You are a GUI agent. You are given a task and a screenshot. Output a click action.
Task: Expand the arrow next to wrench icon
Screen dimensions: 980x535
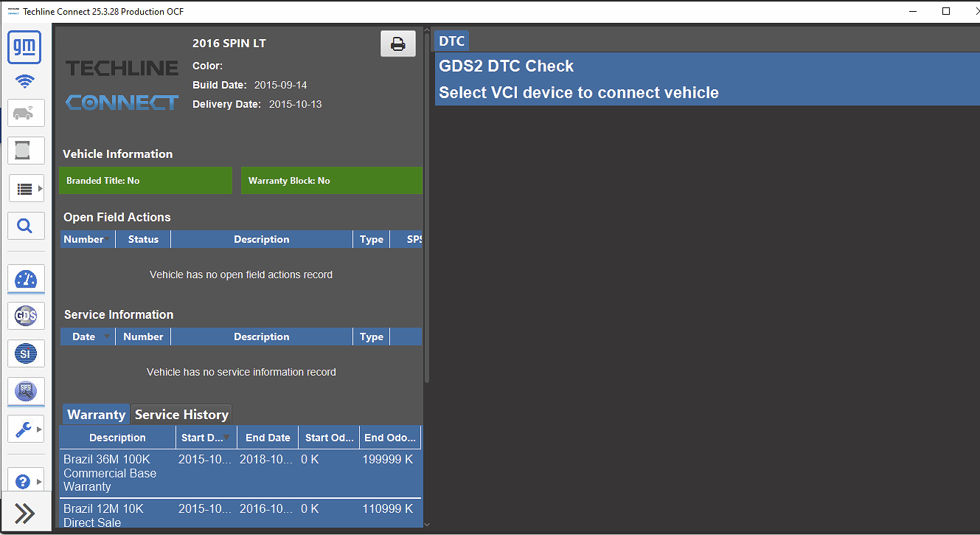point(40,429)
